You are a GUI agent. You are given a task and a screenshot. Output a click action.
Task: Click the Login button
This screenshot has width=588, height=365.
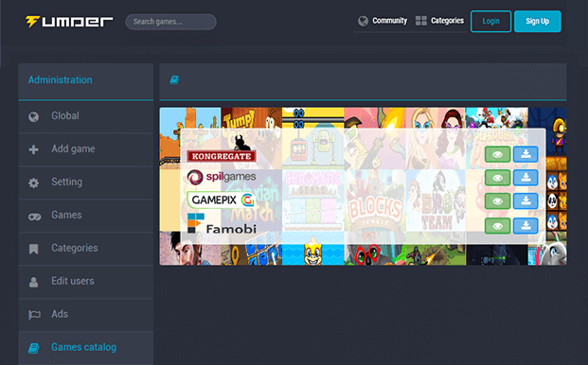pos(490,22)
